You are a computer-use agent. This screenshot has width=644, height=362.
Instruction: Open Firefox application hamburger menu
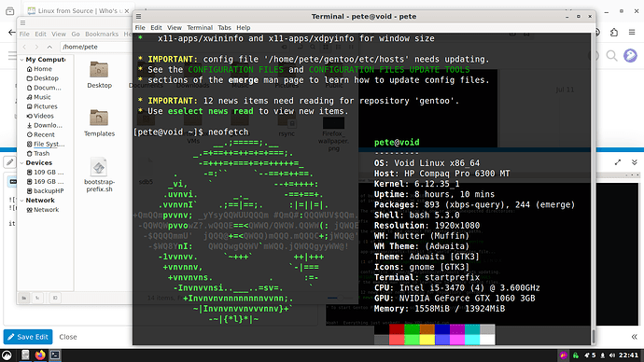pos(632,32)
